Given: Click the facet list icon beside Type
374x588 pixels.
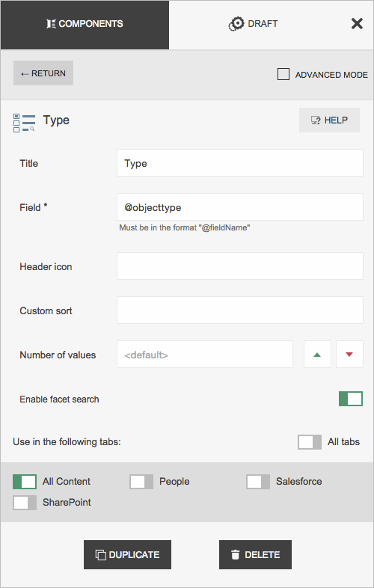Looking at the screenshot, I should tap(24, 123).
